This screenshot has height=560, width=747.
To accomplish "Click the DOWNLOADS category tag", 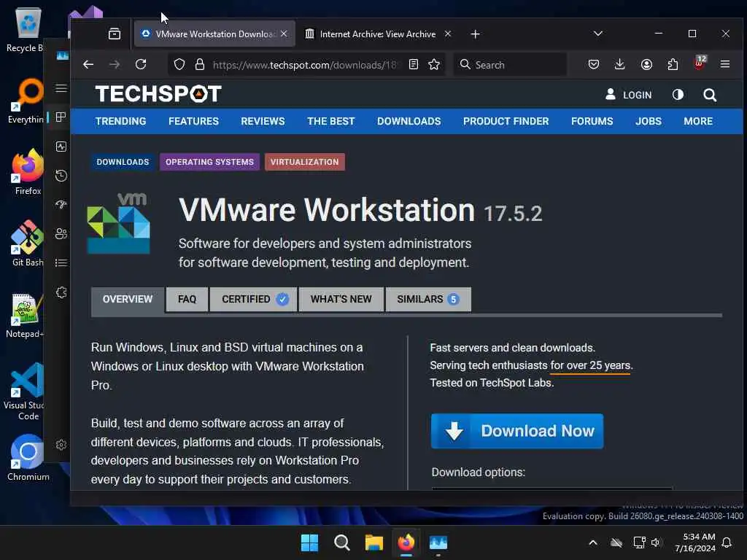I will [123, 162].
